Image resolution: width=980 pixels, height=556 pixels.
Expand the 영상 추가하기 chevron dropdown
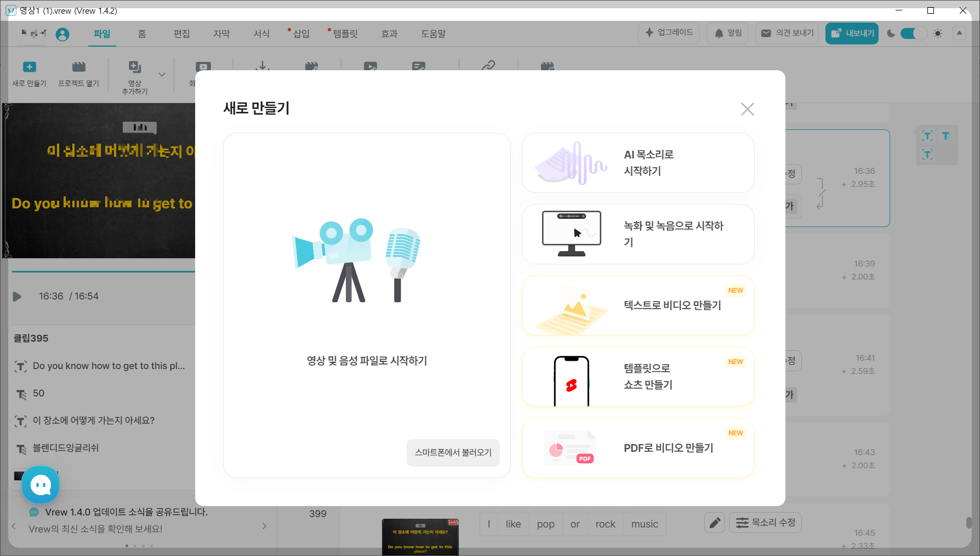coord(162,75)
